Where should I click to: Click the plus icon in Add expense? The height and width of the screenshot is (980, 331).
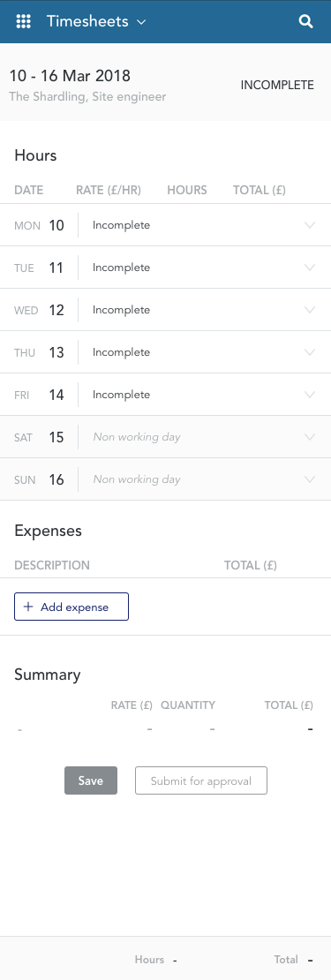pos(28,607)
